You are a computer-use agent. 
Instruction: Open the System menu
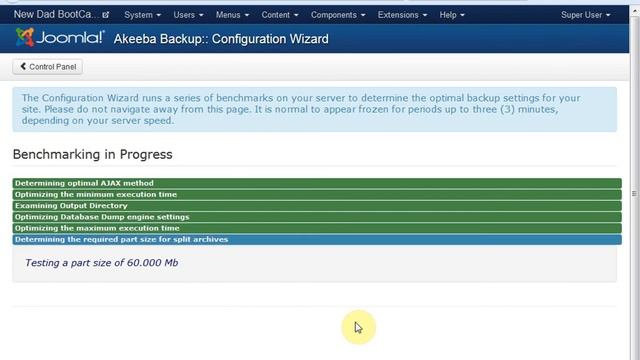coord(142,15)
